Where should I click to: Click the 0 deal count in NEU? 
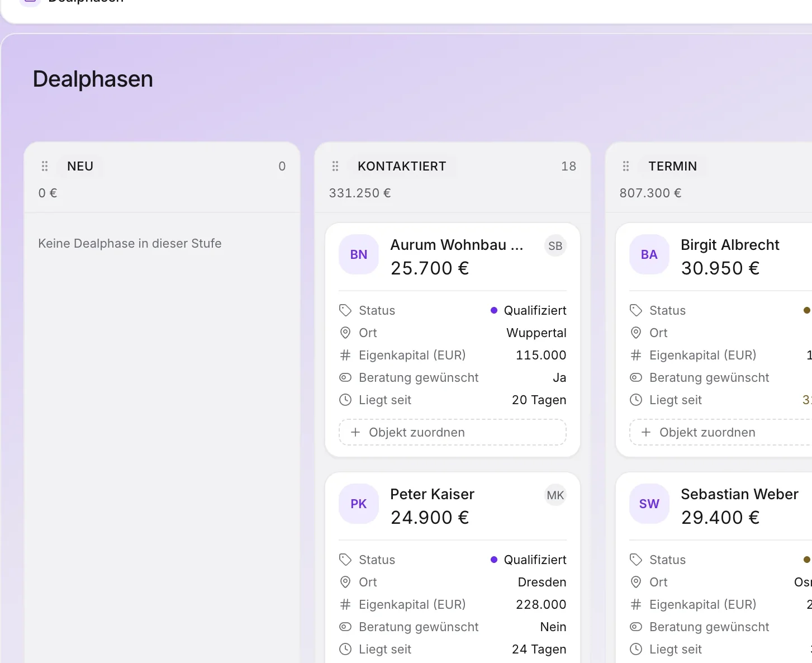tap(282, 166)
